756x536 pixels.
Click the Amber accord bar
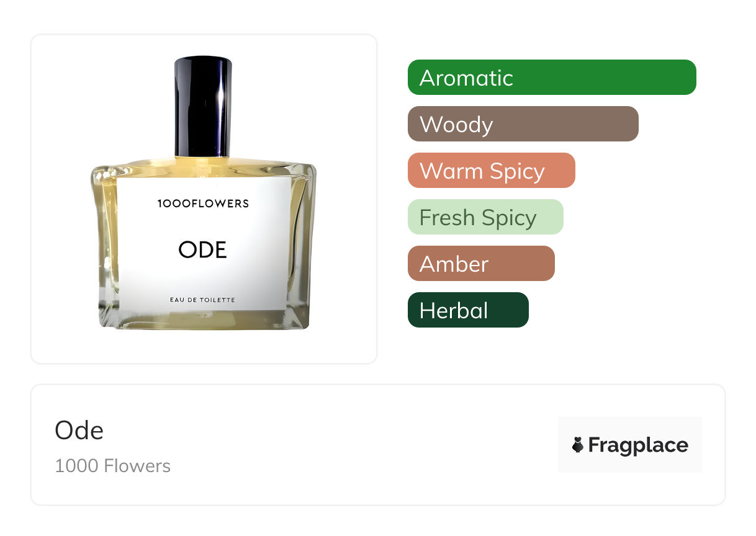tap(481, 264)
